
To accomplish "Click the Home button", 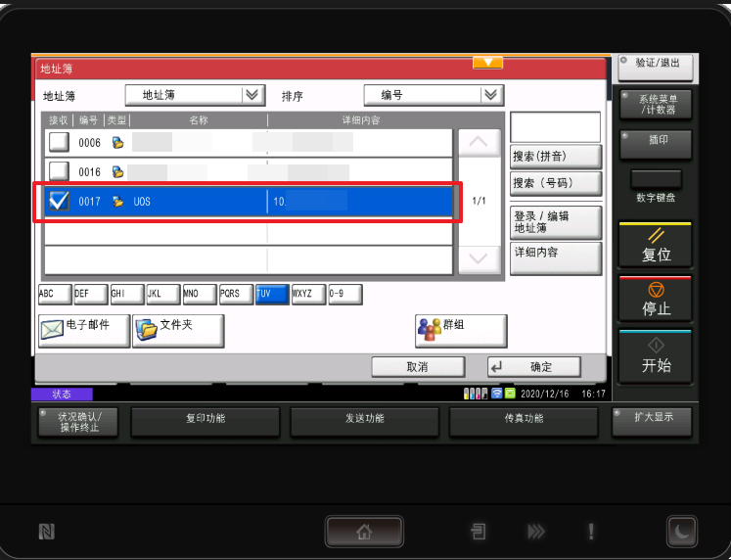I will pyautogui.click(x=364, y=531).
